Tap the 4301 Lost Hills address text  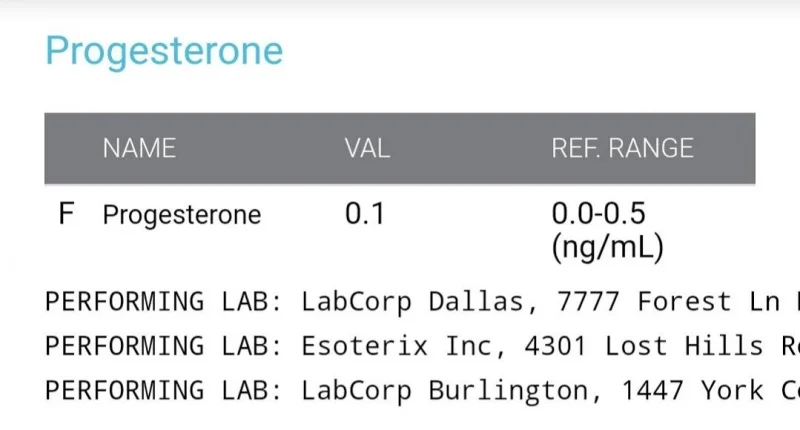pos(644,346)
